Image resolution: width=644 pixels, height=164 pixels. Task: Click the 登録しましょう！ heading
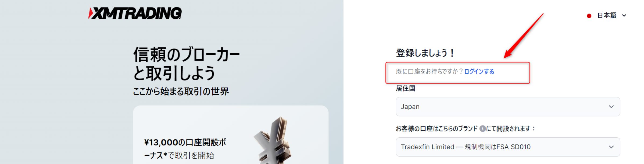coord(425,53)
